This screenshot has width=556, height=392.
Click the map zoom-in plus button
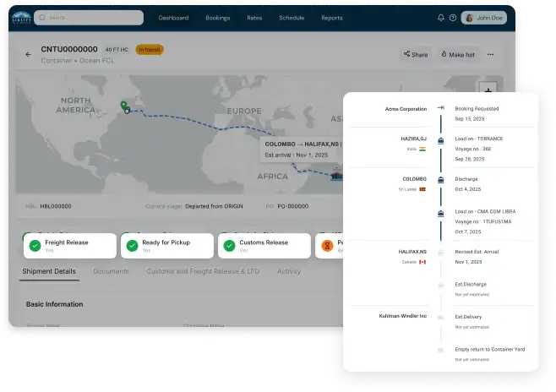pos(488,89)
